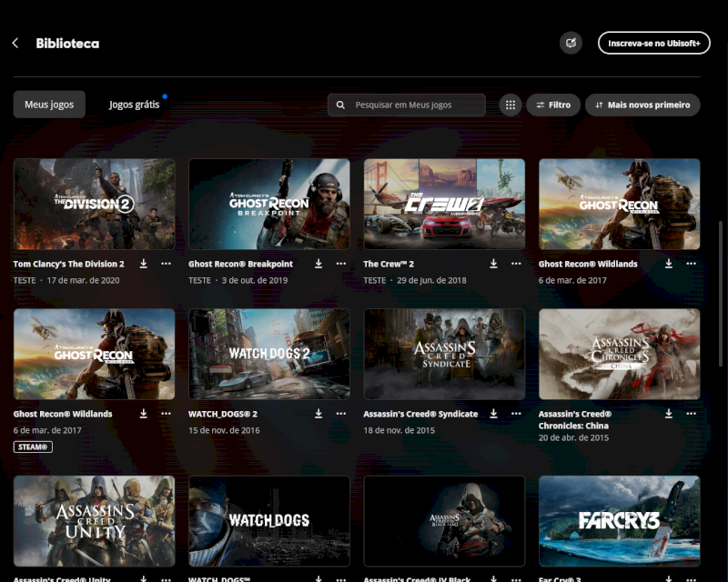Click date text 29 de jun. de 2018
728x582 pixels.
pyautogui.click(x=431, y=280)
